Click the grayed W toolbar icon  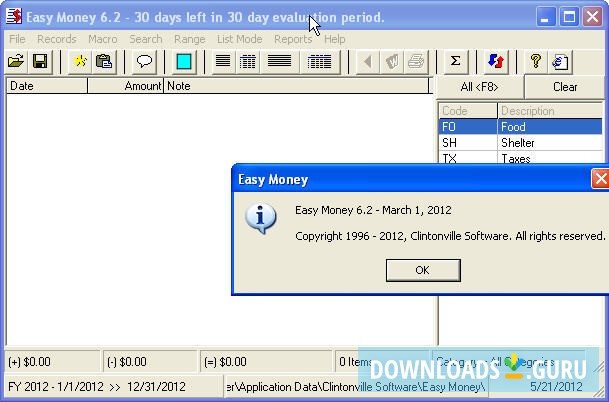pos(392,62)
